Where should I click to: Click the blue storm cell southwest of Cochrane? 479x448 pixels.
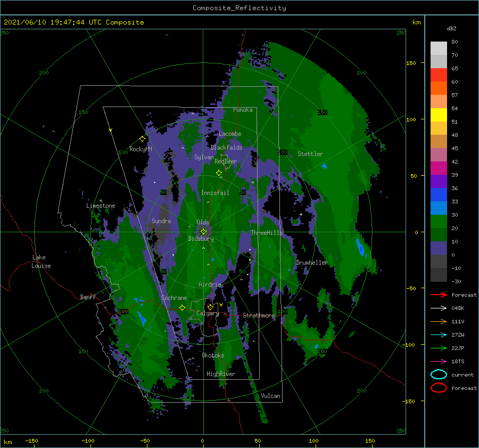[142, 317]
